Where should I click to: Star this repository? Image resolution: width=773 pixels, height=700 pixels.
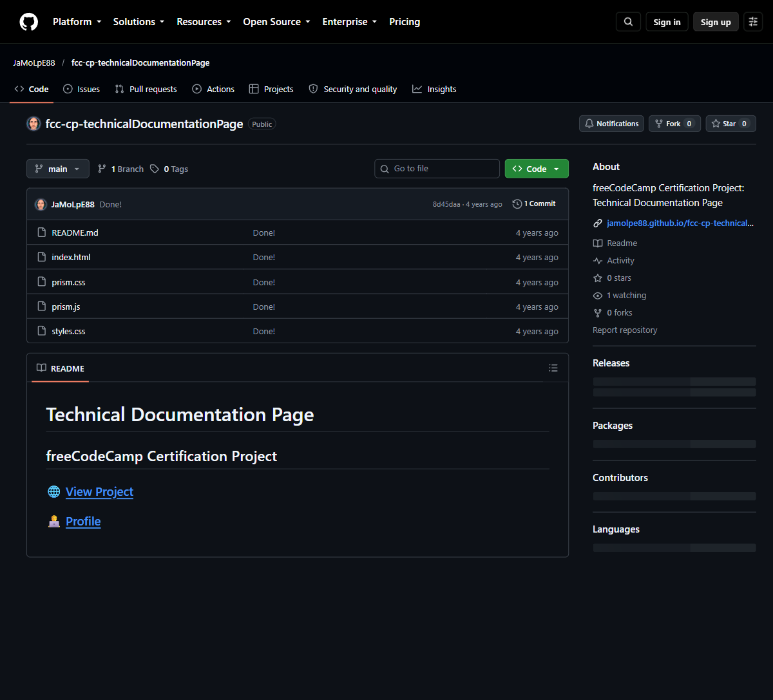click(730, 124)
